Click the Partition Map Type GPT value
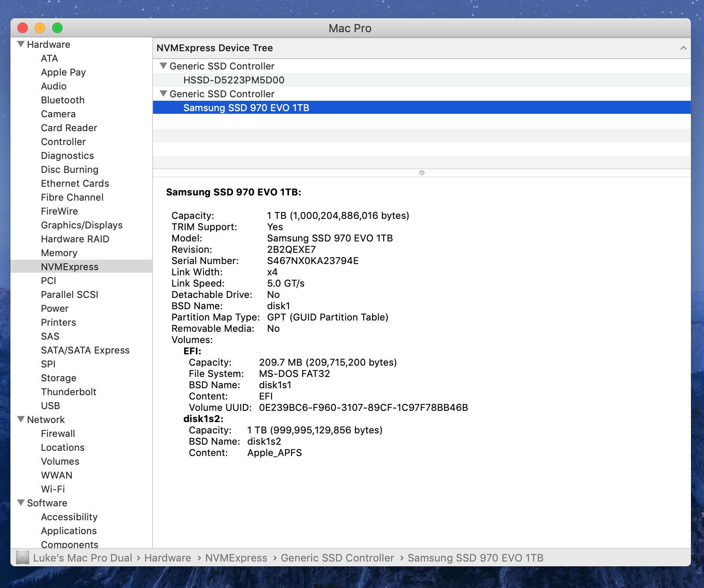The image size is (704, 588). pos(328,317)
